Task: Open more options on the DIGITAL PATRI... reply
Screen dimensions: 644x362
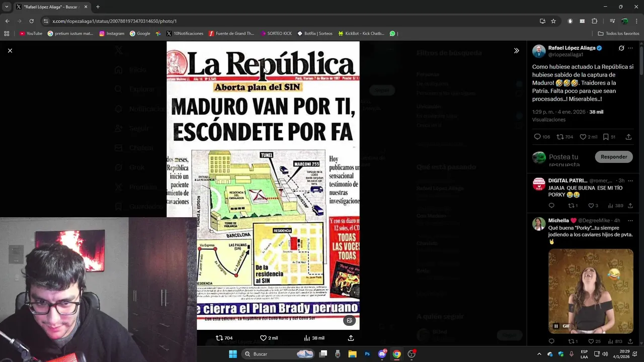Action: tap(630, 180)
